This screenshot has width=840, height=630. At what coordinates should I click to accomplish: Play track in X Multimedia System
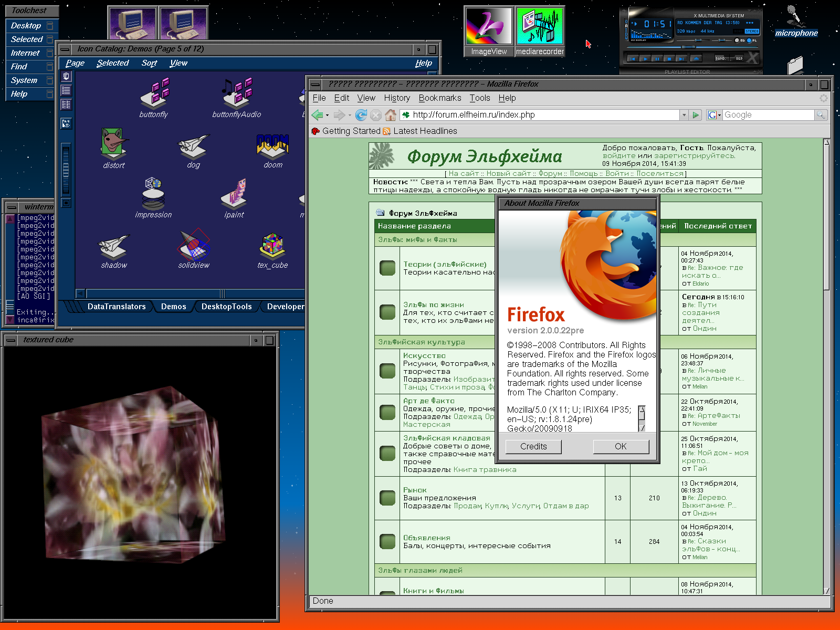645,58
